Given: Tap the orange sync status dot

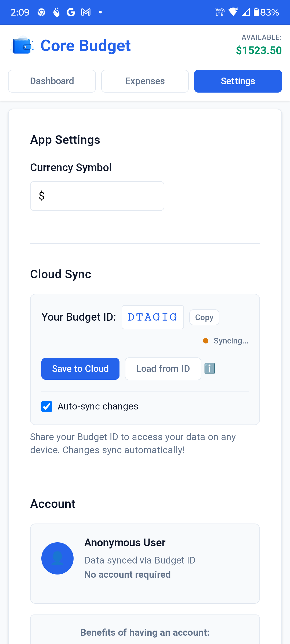Looking at the screenshot, I should click(206, 341).
